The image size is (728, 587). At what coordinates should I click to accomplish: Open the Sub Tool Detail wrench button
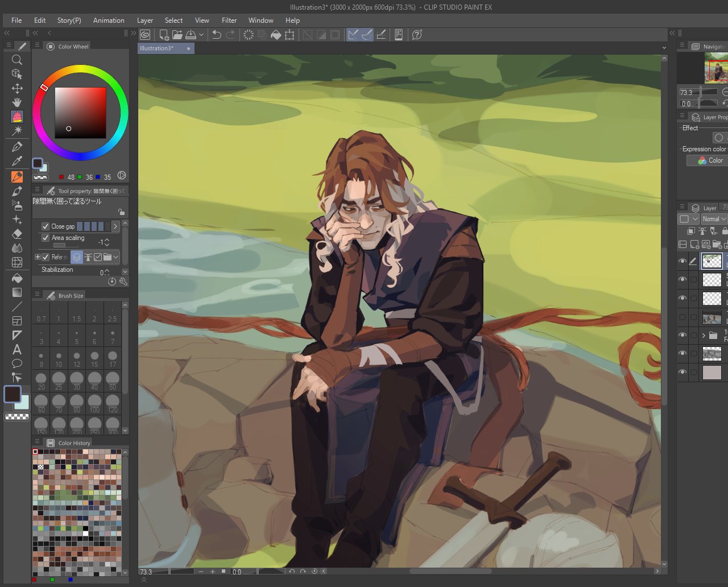tap(123, 282)
